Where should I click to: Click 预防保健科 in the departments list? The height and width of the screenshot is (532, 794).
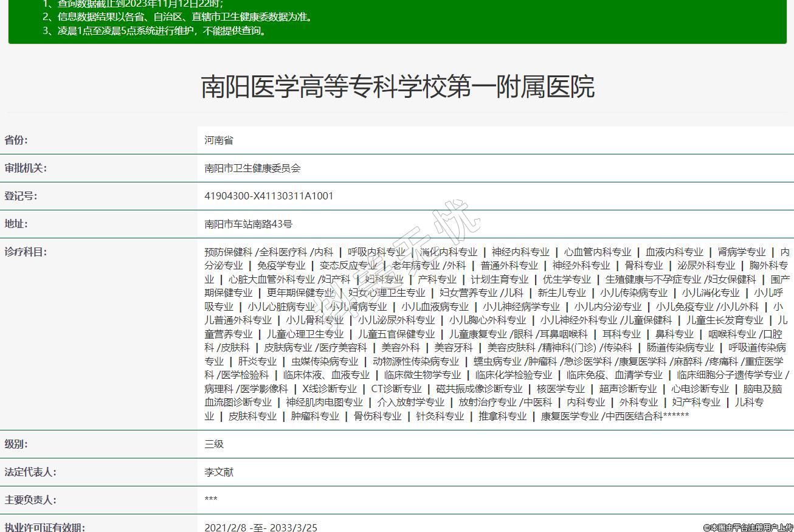tap(228, 252)
